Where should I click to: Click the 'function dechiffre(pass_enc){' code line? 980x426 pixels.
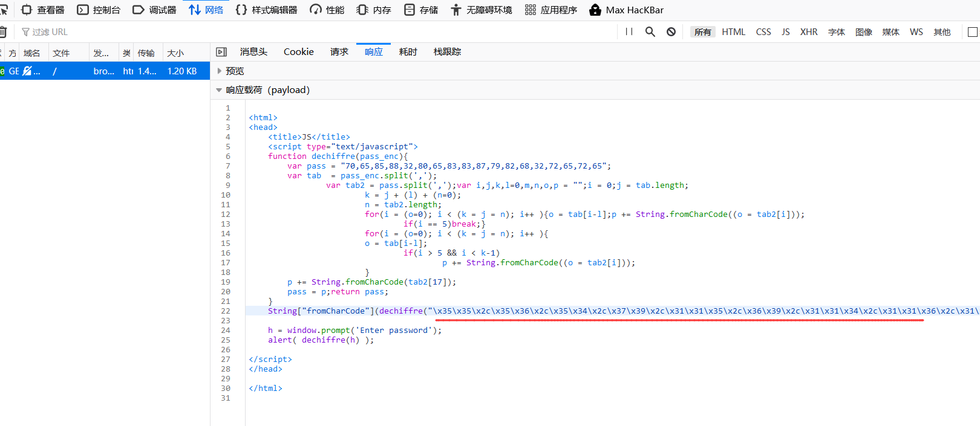click(338, 156)
